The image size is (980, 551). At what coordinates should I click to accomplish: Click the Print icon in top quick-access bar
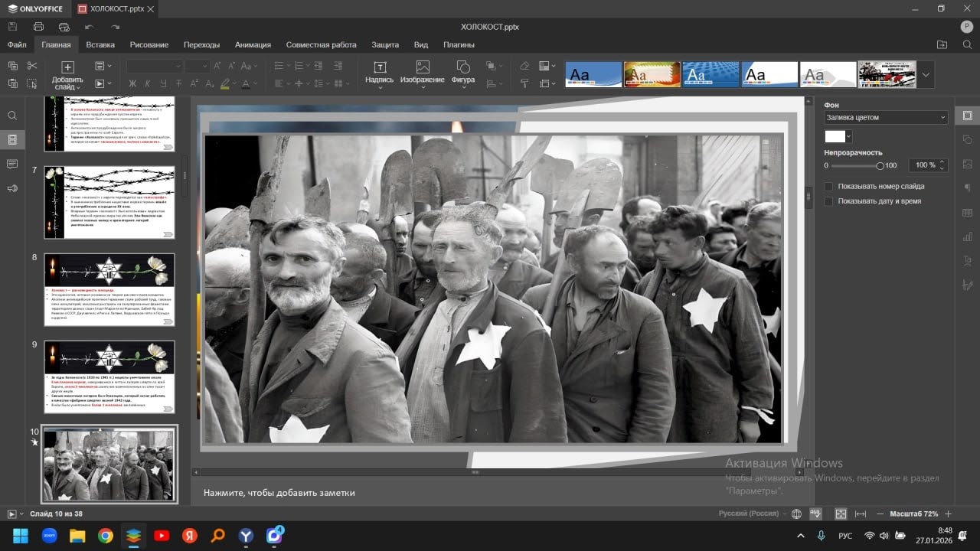38,27
